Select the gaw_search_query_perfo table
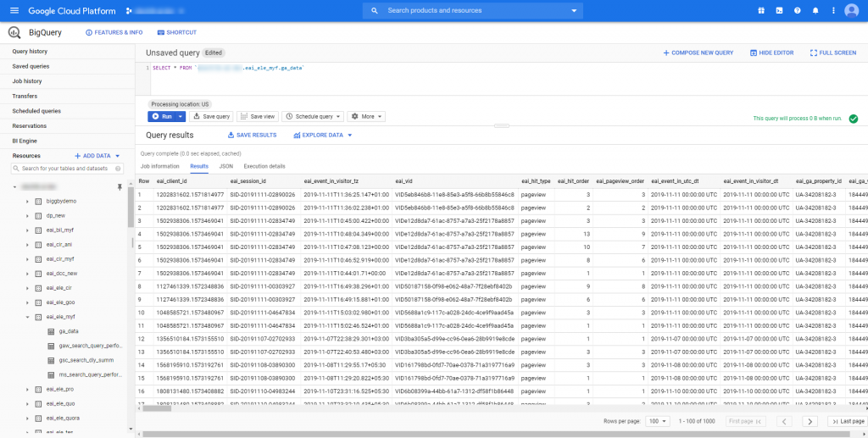The width and height of the screenshot is (868, 438). (91, 346)
